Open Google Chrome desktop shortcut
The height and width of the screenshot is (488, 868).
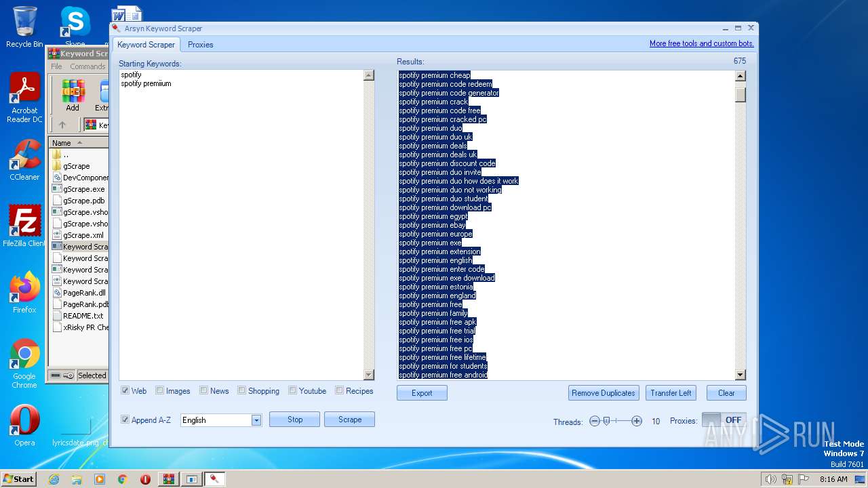tap(24, 364)
